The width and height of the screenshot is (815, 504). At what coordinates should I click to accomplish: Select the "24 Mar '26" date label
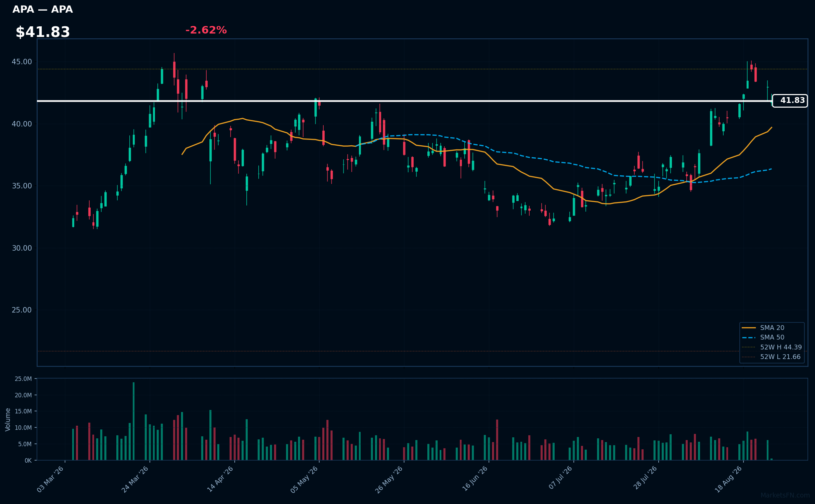click(135, 479)
